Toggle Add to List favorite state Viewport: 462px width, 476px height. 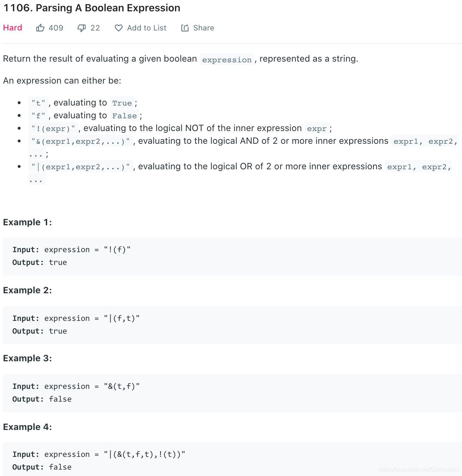tap(147, 28)
